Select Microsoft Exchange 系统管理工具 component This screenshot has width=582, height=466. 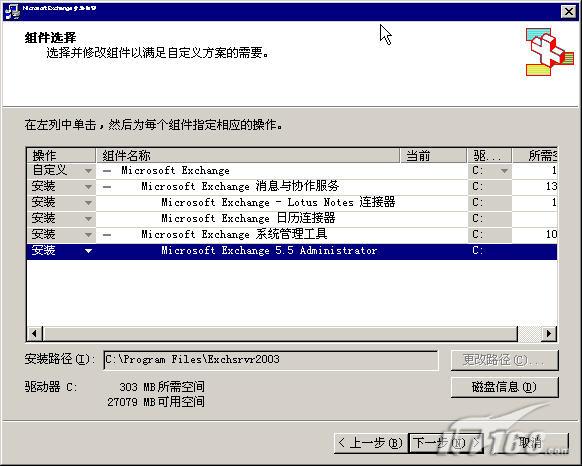click(234, 234)
